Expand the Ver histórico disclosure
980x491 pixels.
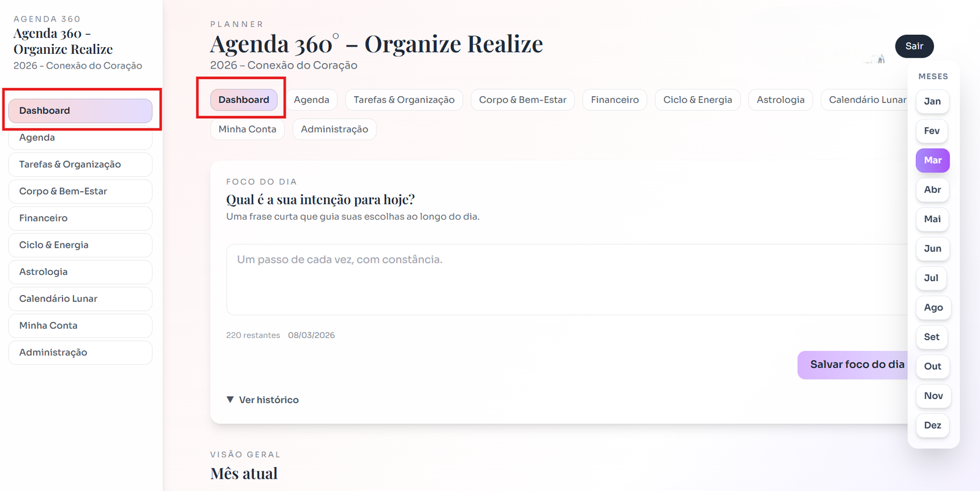263,400
